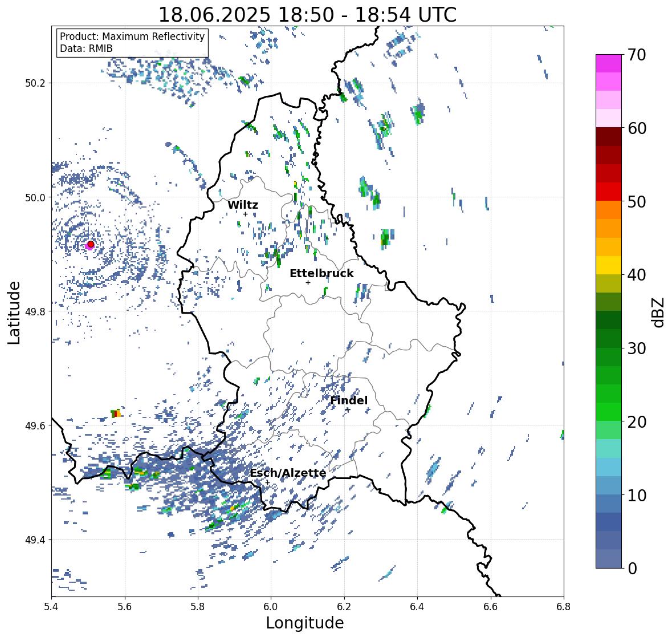This screenshot has width=672, height=637.
Task: Click the colorbar tick label 20
Action: point(637,422)
